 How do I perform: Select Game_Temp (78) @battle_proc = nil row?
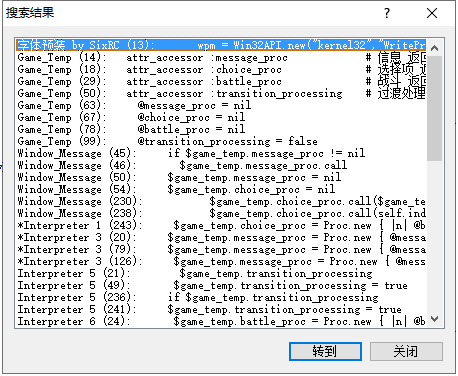tap(221, 129)
